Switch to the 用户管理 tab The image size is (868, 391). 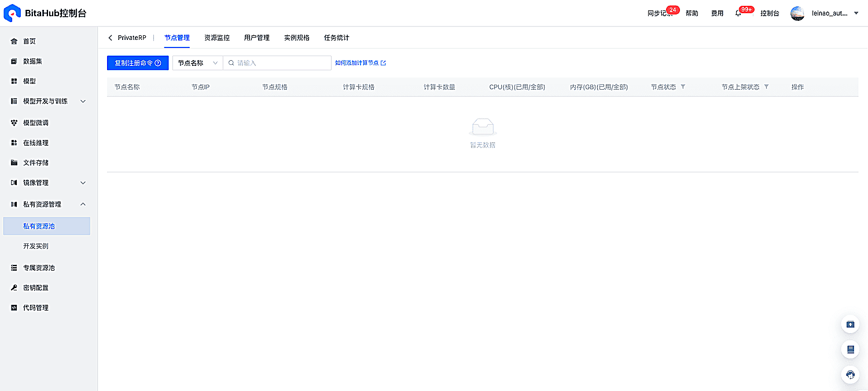click(257, 38)
